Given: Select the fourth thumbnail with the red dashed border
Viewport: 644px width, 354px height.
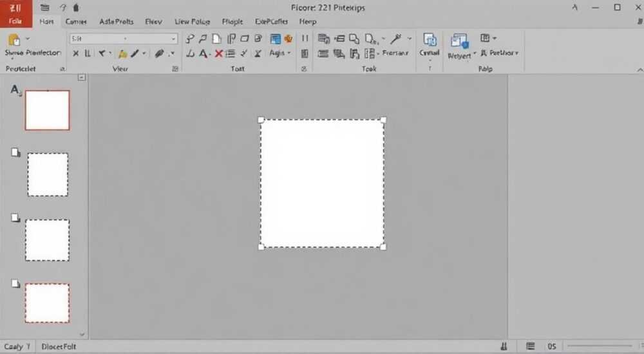Looking at the screenshot, I should [47, 303].
